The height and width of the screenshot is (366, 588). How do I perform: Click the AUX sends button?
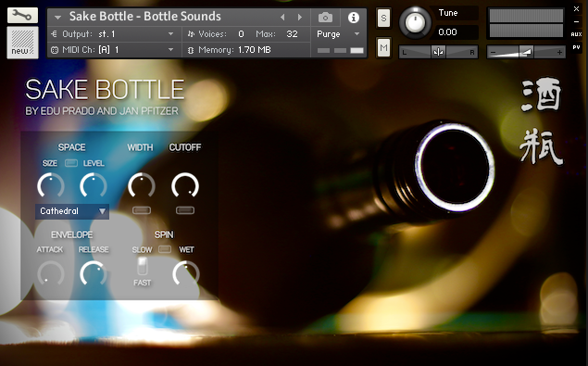tap(576, 34)
